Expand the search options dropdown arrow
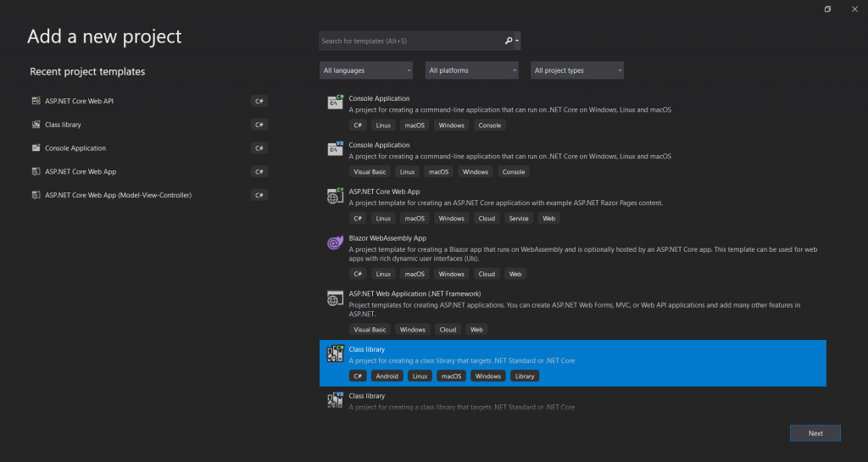This screenshot has width=868, height=462. click(517, 41)
